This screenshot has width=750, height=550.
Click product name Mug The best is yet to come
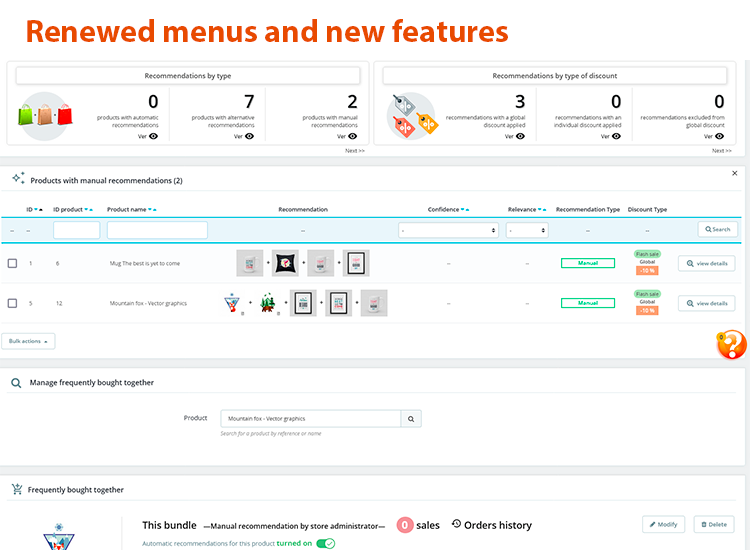(145, 264)
